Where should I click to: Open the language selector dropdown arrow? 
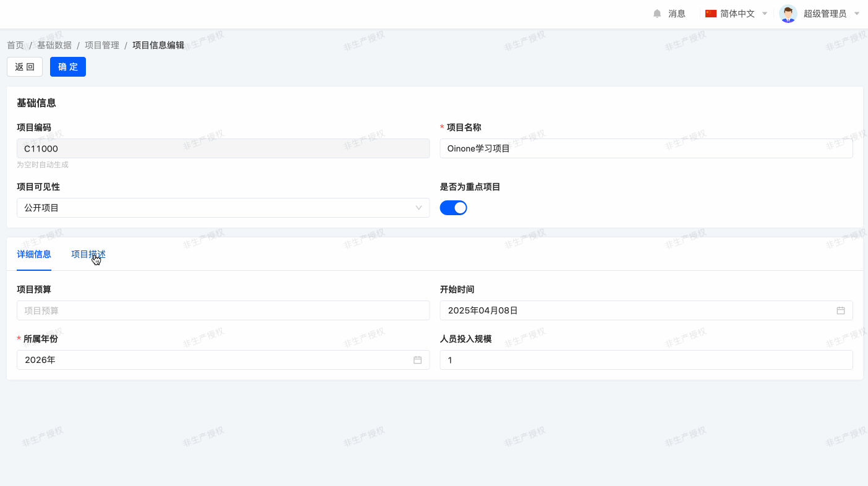pos(765,14)
